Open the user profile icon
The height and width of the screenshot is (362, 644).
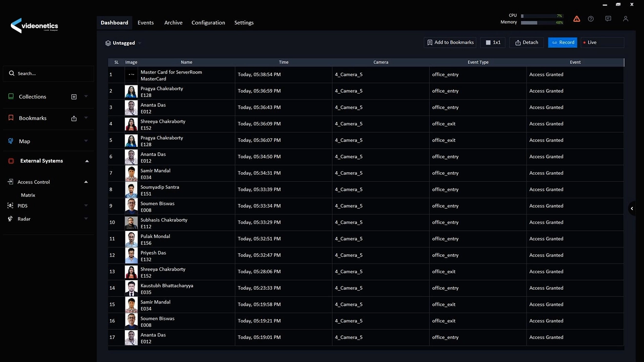coord(625,19)
